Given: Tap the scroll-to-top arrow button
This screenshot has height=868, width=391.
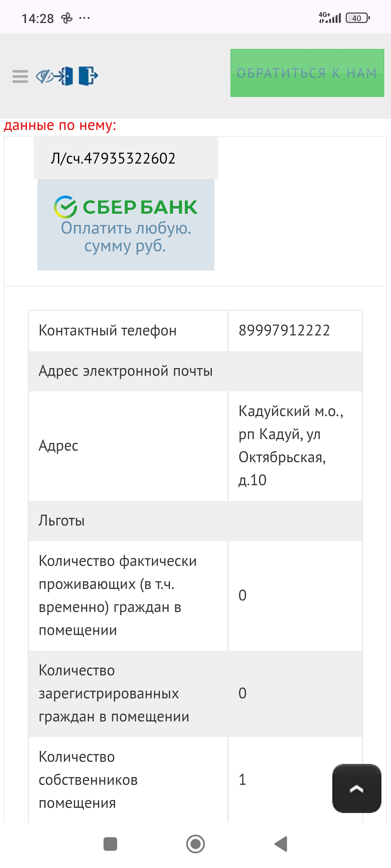Looking at the screenshot, I should pyautogui.click(x=356, y=788).
